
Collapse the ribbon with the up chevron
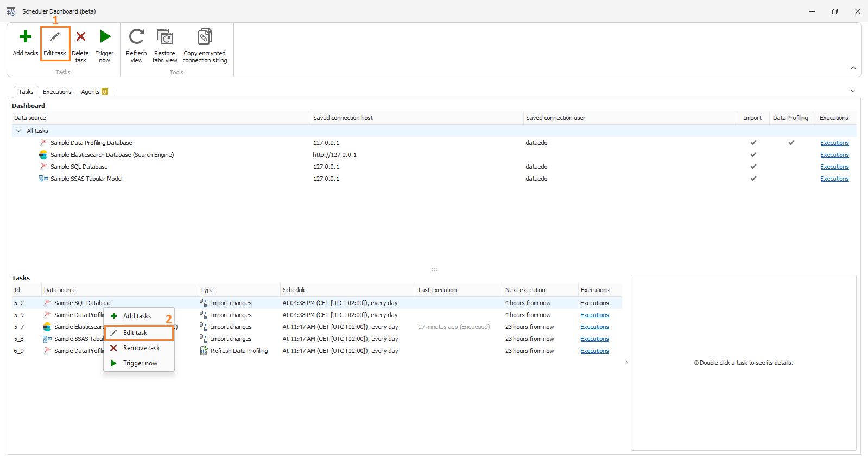[853, 68]
